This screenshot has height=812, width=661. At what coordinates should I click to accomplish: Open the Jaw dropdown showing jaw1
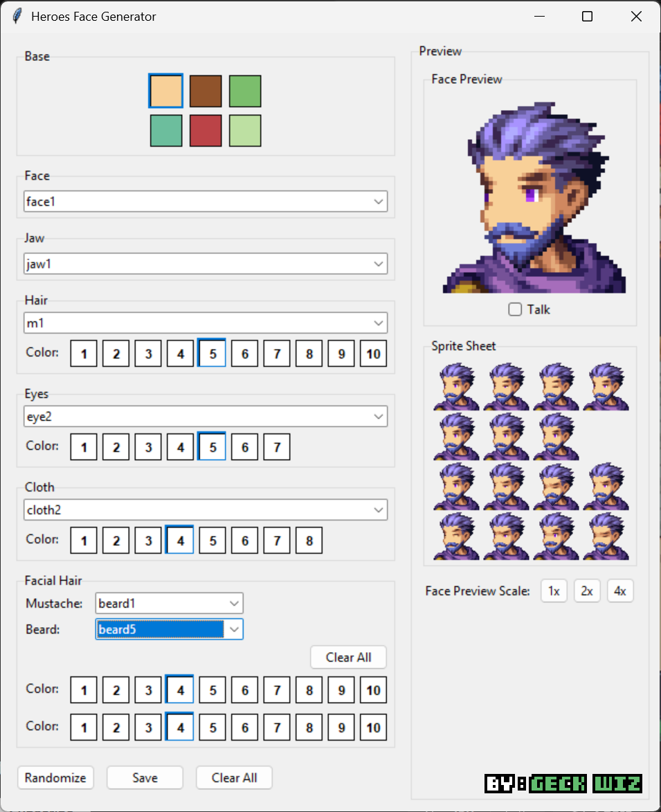206,264
